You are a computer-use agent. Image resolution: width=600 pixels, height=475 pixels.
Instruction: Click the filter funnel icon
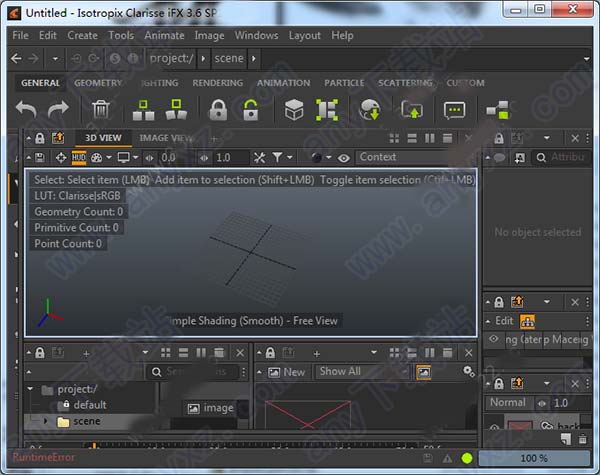tap(277, 157)
